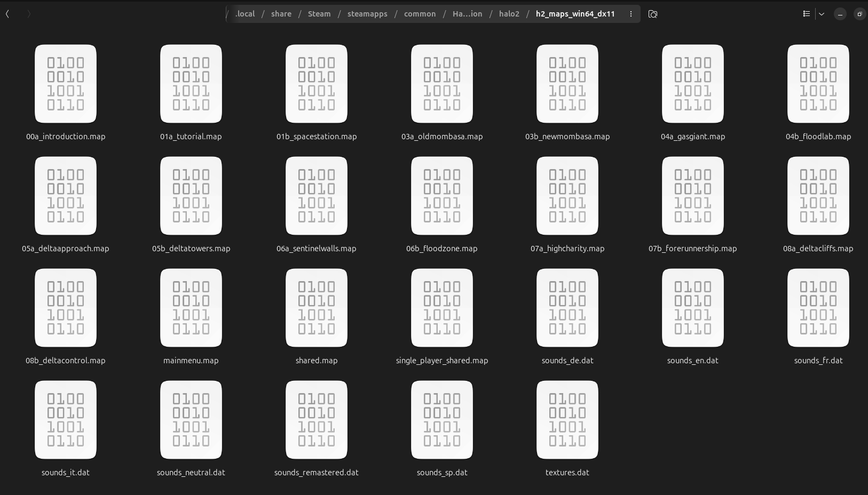This screenshot has height=495, width=868.
Task: Select 04b_floodlab.map file icon
Action: [818, 84]
